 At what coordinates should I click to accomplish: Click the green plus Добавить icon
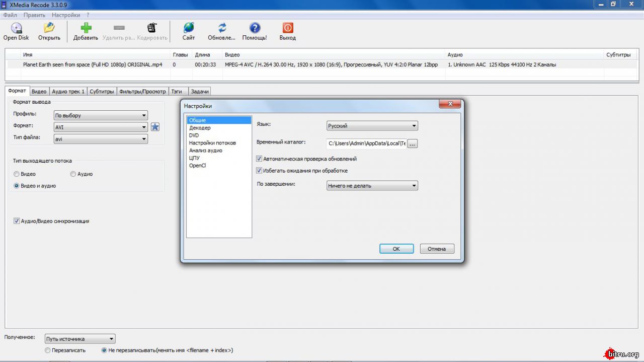click(x=86, y=28)
